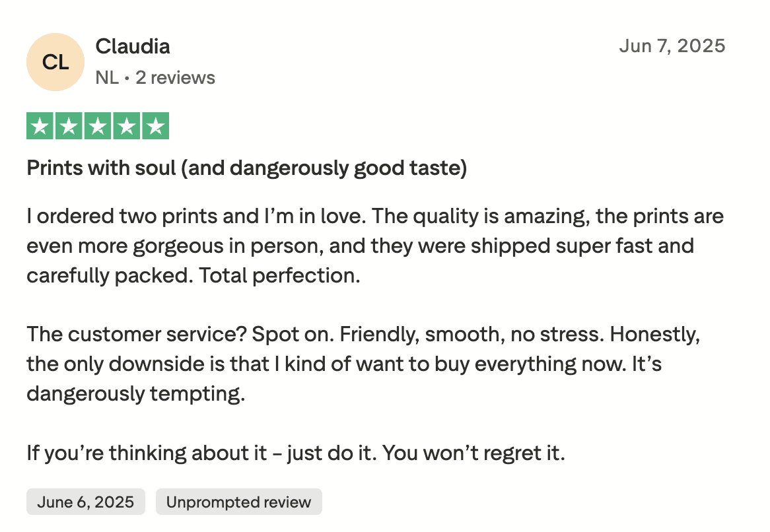Click the CL profile avatar
The width and height of the screenshot is (770, 532).
click(x=55, y=62)
